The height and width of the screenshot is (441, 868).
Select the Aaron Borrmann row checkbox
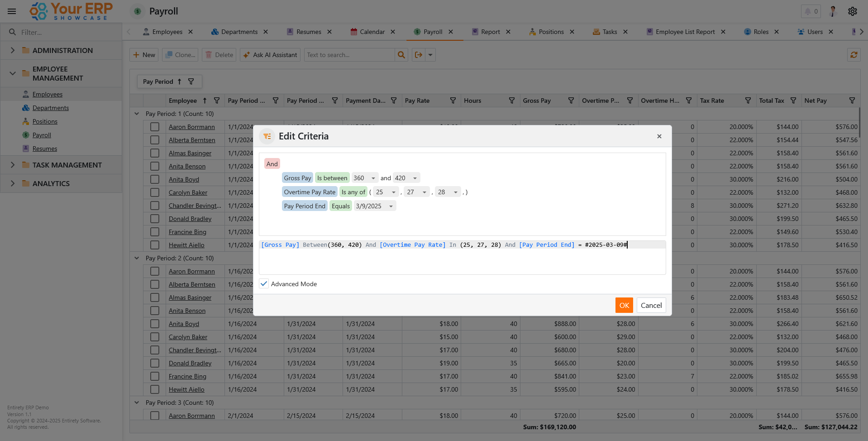[x=155, y=127]
